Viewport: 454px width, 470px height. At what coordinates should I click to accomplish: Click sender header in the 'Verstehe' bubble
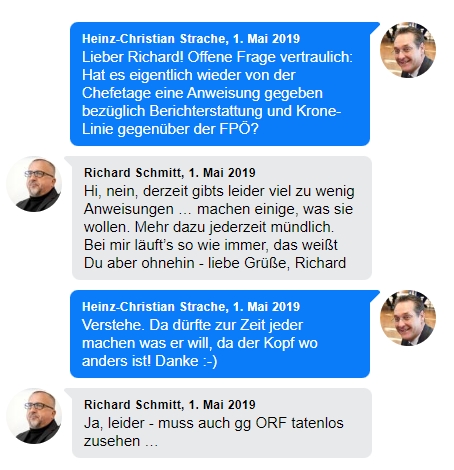coord(191,307)
